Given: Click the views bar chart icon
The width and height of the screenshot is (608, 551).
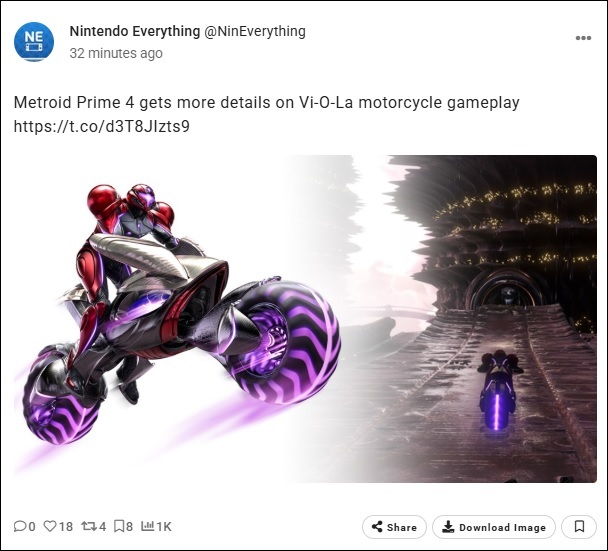Looking at the screenshot, I should (x=147, y=526).
